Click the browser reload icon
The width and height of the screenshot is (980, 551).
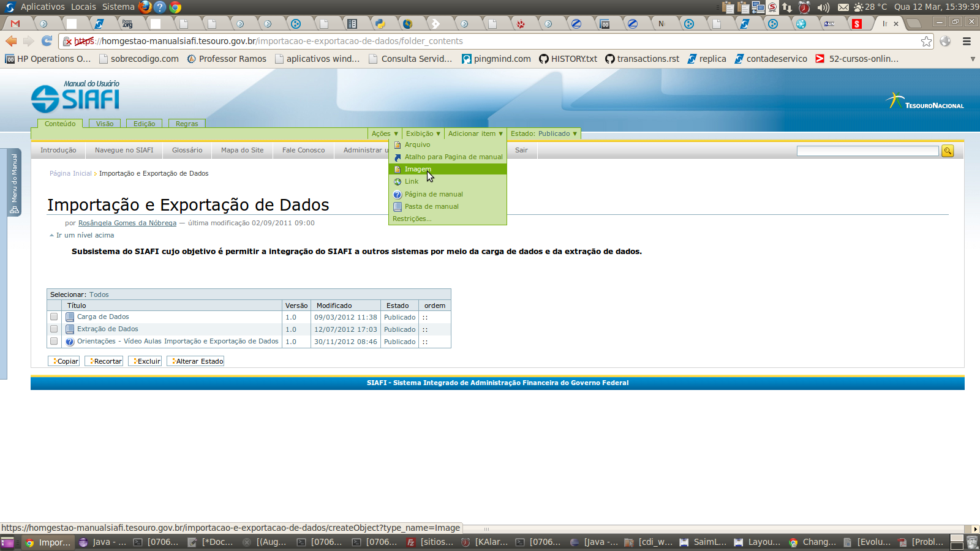tap(47, 41)
